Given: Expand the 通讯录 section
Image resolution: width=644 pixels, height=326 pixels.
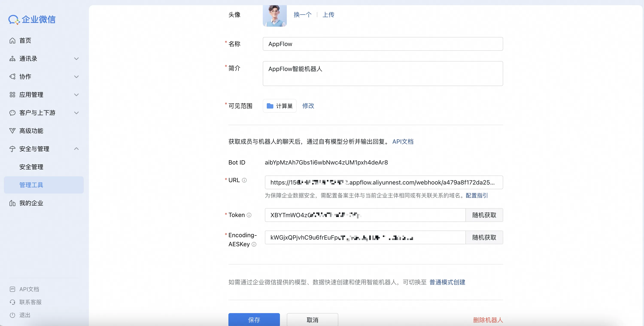Looking at the screenshot, I should (76, 58).
